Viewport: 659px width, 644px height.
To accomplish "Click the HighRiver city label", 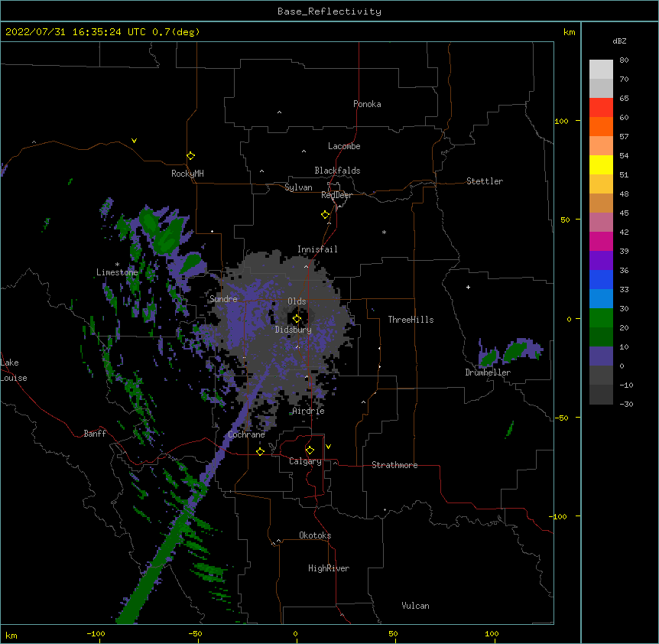I will coord(329,568).
